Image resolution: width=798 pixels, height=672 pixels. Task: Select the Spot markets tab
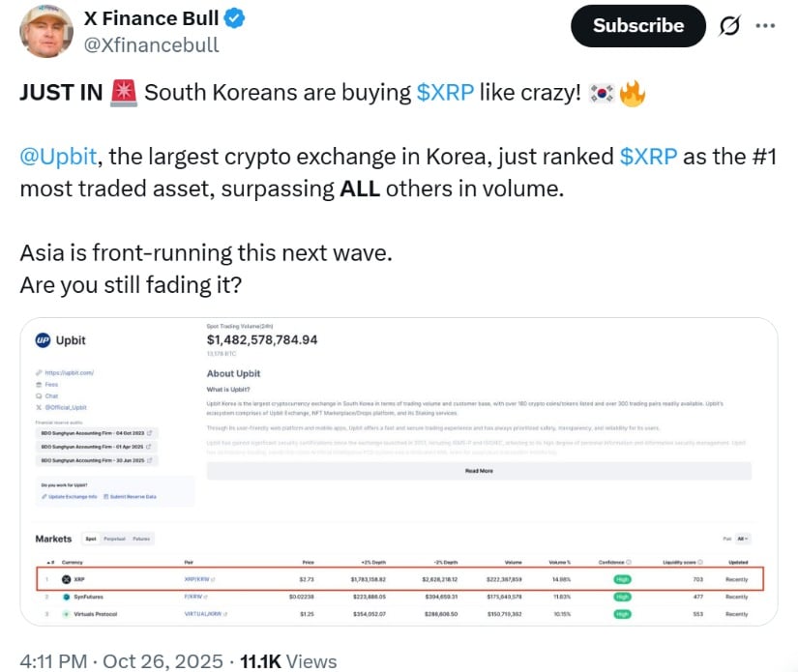click(x=91, y=539)
